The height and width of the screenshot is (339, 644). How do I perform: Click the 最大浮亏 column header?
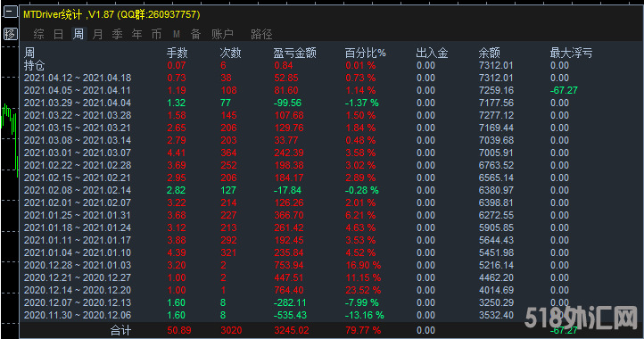point(571,53)
